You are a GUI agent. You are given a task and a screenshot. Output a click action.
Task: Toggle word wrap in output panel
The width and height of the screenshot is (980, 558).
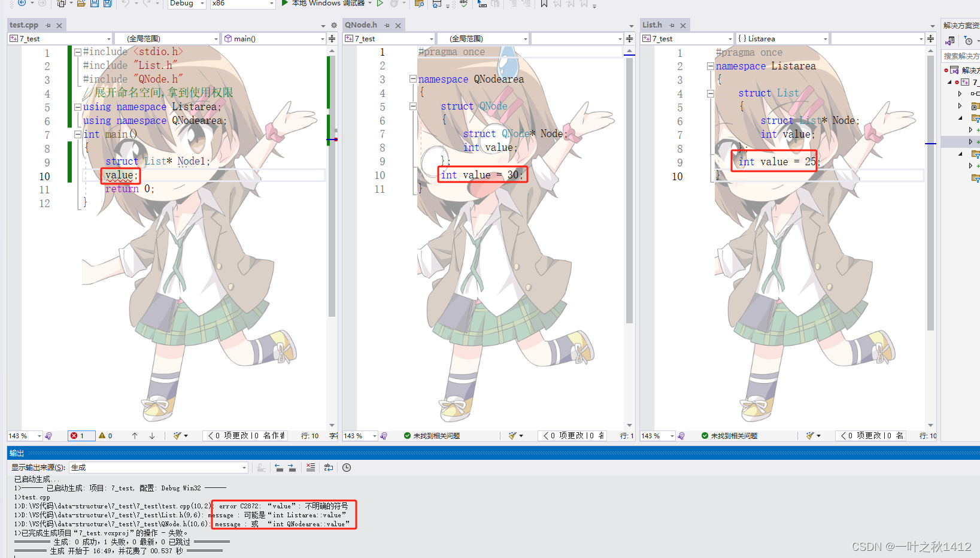click(329, 468)
